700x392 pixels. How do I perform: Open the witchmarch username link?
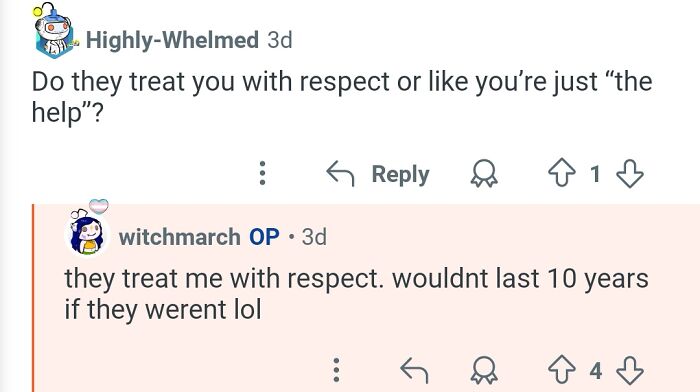(x=179, y=237)
